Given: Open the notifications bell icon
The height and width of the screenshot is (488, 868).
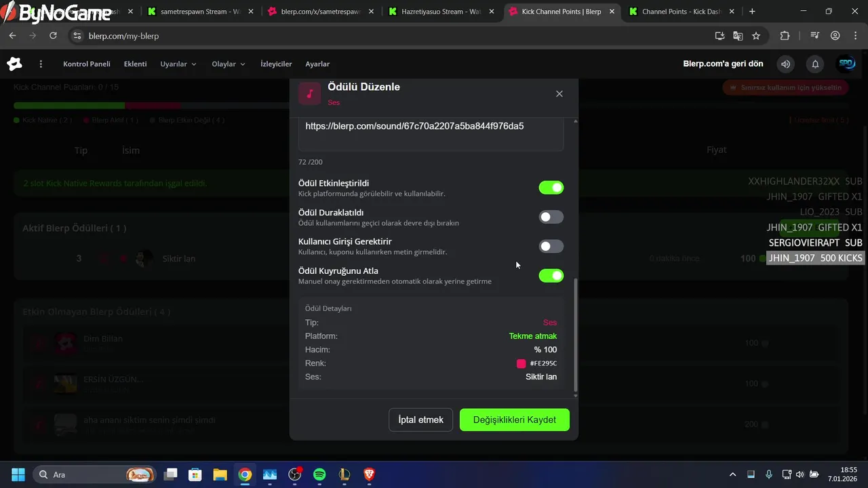Looking at the screenshot, I should point(815,64).
